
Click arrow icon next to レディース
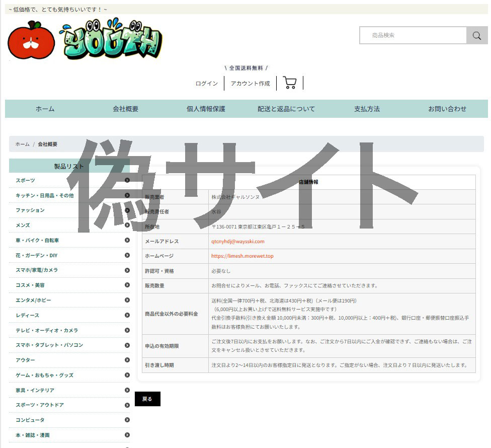tap(127, 315)
